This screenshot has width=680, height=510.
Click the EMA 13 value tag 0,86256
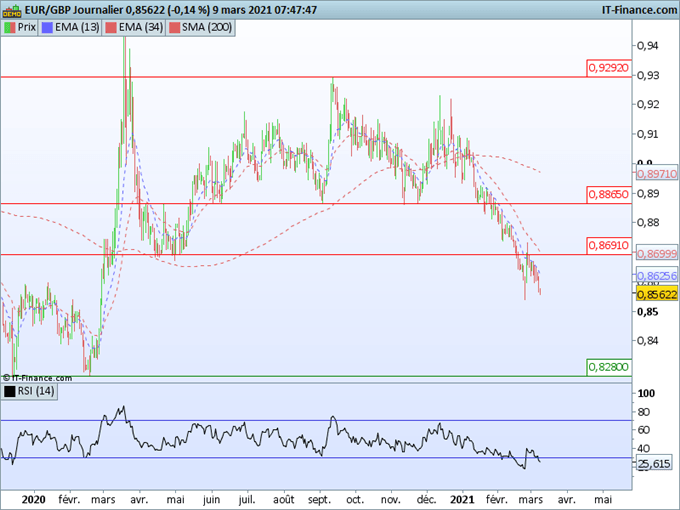pos(657,276)
